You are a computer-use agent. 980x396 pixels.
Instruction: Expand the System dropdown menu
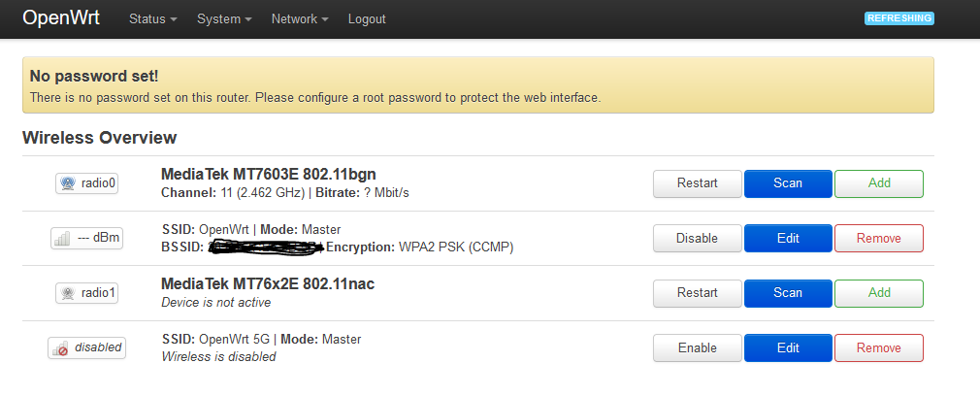point(224,19)
